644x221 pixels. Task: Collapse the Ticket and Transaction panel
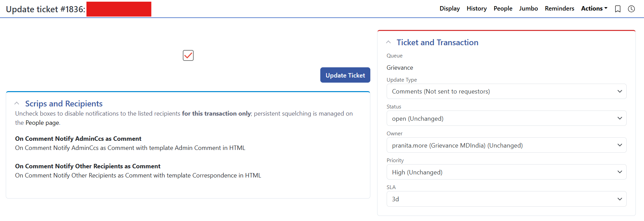click(388, 42)
